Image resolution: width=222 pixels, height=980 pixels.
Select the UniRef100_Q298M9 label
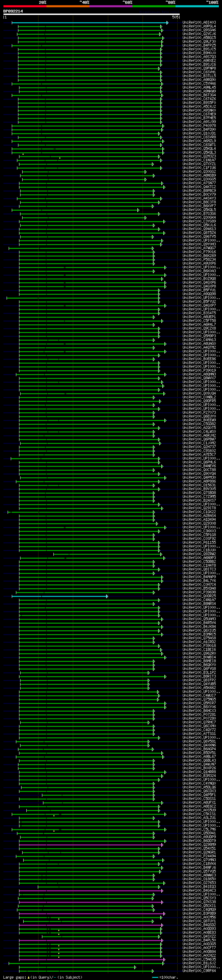pos(199,844)
